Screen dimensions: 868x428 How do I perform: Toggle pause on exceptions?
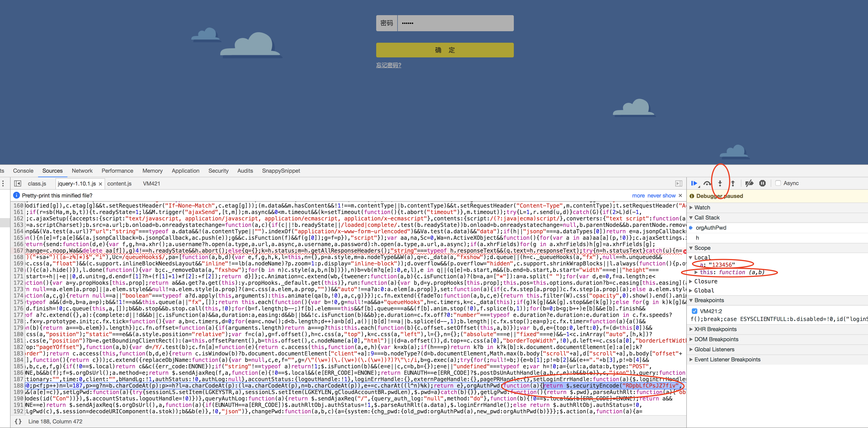coord(762,183)
